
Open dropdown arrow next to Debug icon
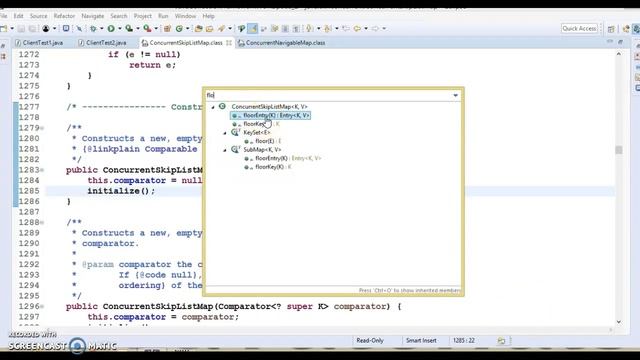click(102, 29)
